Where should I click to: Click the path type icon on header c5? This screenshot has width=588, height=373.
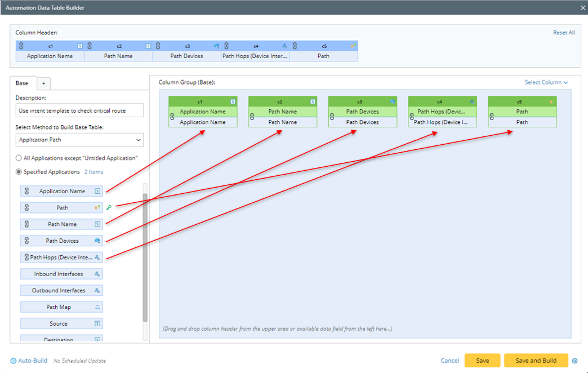click(x=353, y=46)
